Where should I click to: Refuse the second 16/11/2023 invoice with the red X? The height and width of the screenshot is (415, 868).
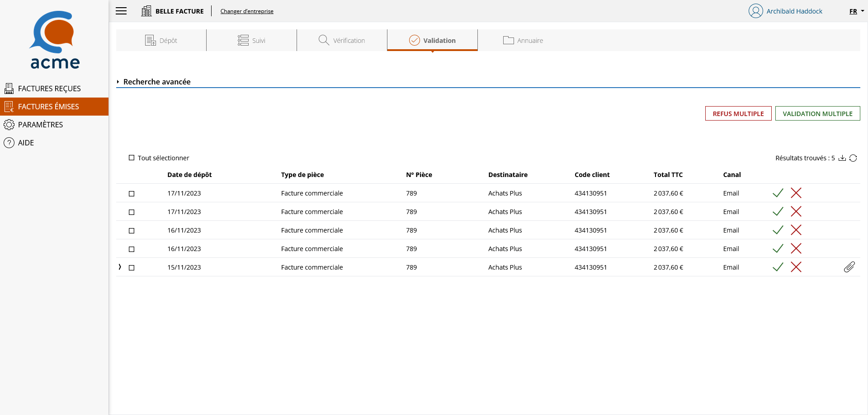point(796,249)
